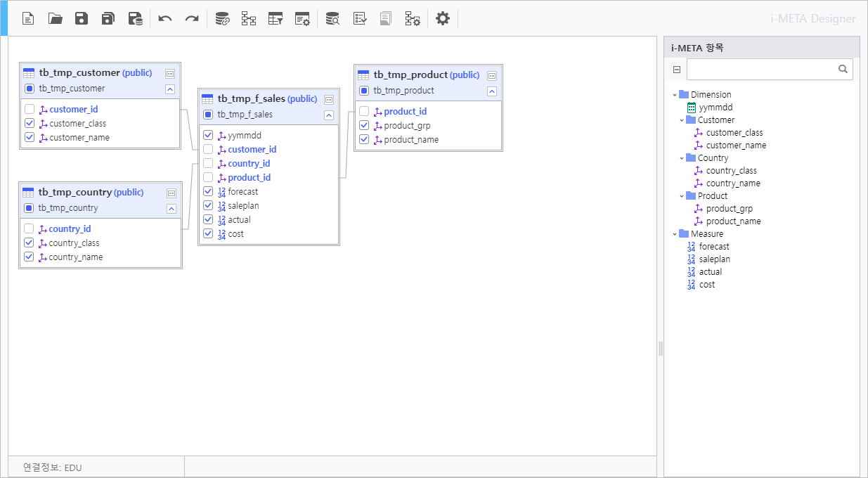Click the country_id key in tb_tmp_country
Viewport: 868px width, 478px height.
(x=70, y=228)
